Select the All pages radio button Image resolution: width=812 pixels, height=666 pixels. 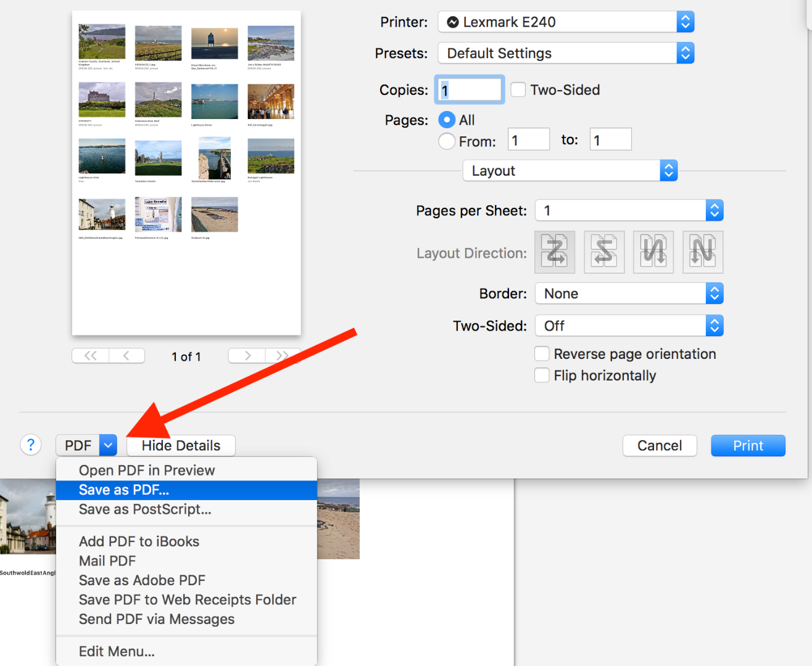tap(447, 120)
